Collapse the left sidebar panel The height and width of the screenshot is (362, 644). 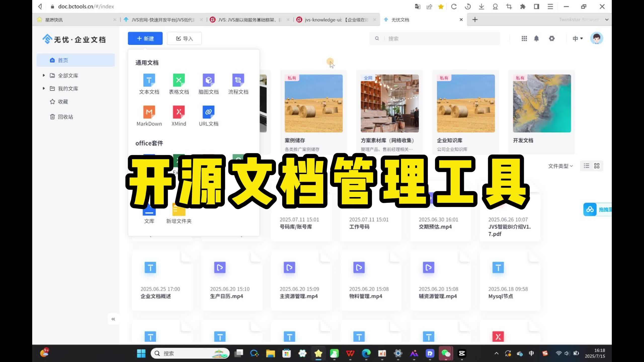click(113, 319)
